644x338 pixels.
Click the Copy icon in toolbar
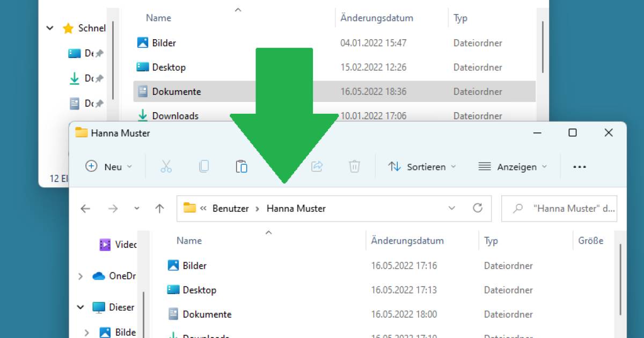(204, 167)
